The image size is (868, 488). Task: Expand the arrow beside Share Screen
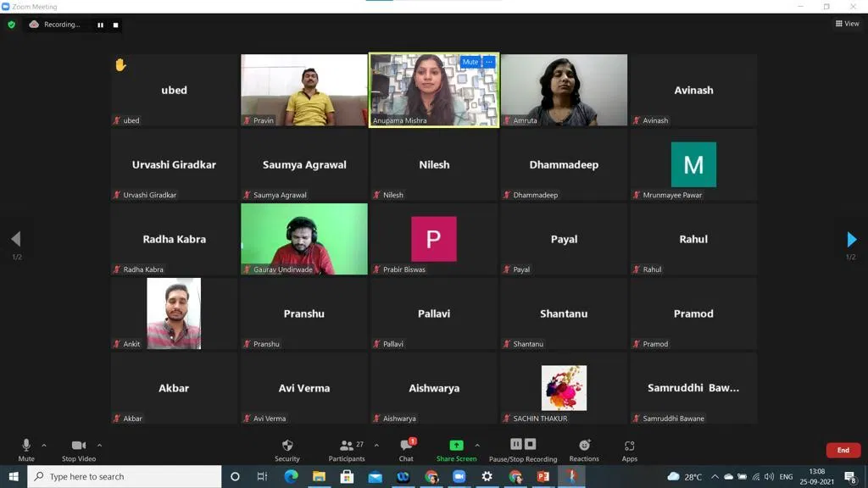click(477, 446)
